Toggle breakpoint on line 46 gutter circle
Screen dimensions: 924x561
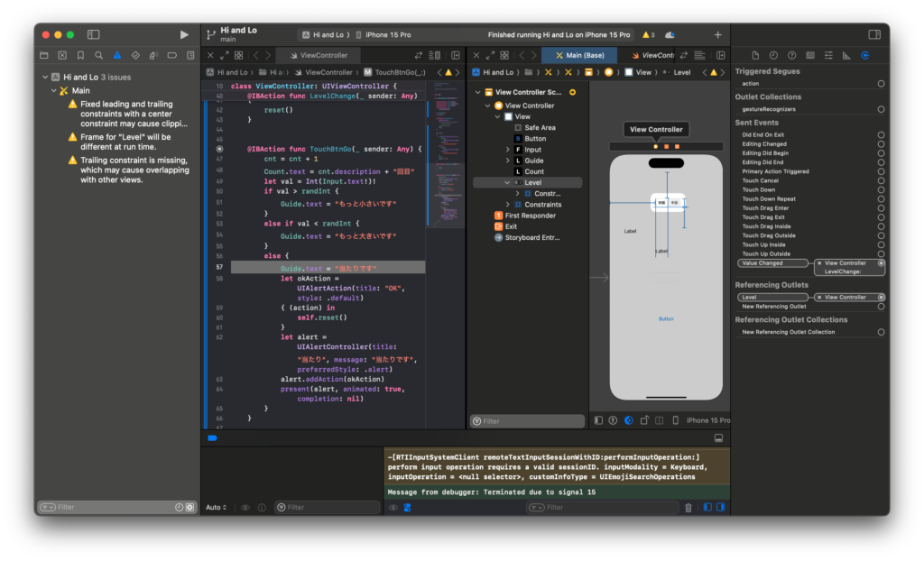(x=219, y=148)
